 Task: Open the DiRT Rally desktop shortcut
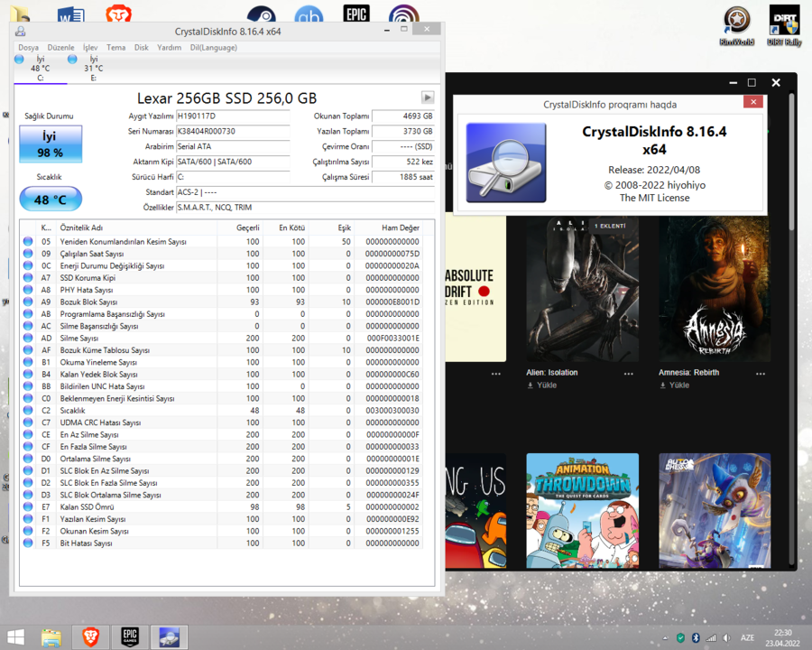coord(784,25)
